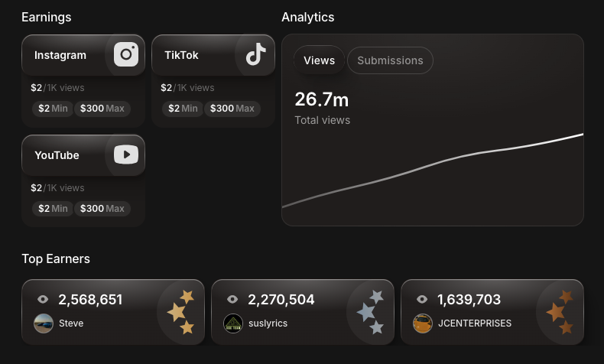
Task: Select the Instagram earnings card header
Action: click(83, 55)
